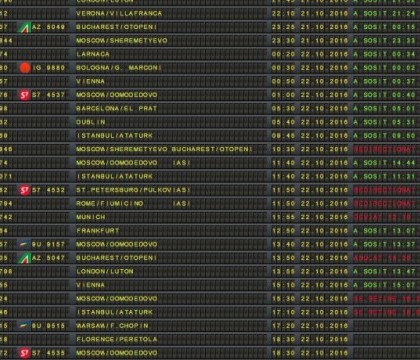
Task: Click ISTANBUL/ATATURK in the 09:45 row
Action: (x=114, y=136)
